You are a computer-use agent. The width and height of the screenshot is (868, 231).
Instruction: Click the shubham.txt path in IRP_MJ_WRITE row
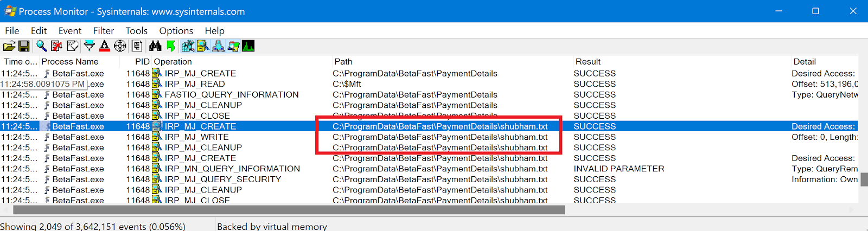[x=440, y=137]
